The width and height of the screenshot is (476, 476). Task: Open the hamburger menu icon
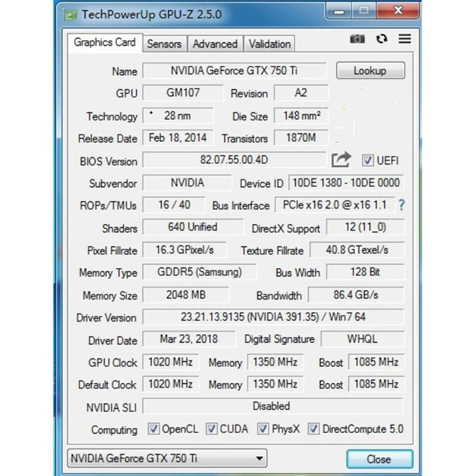[x=405, y=39]
